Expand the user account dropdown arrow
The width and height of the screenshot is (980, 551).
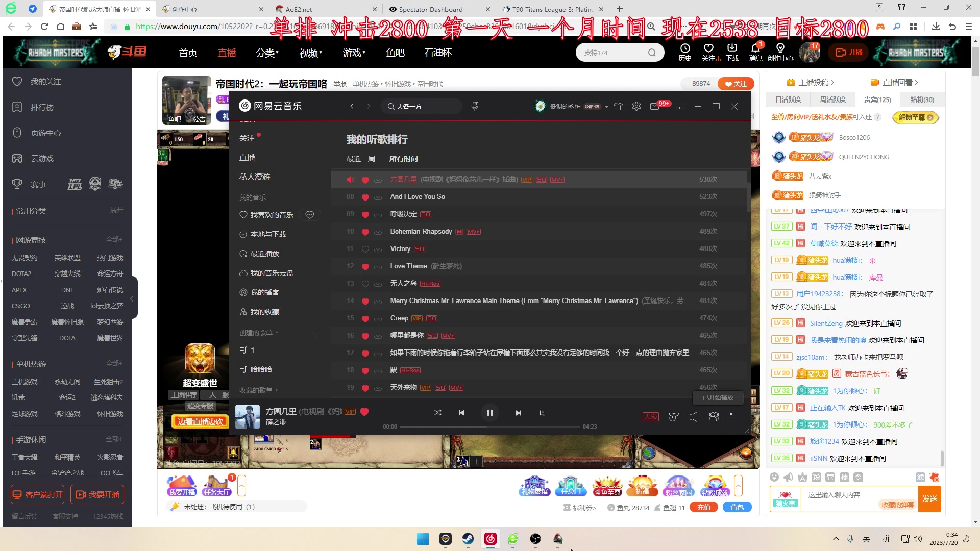[x=606, y=107]
